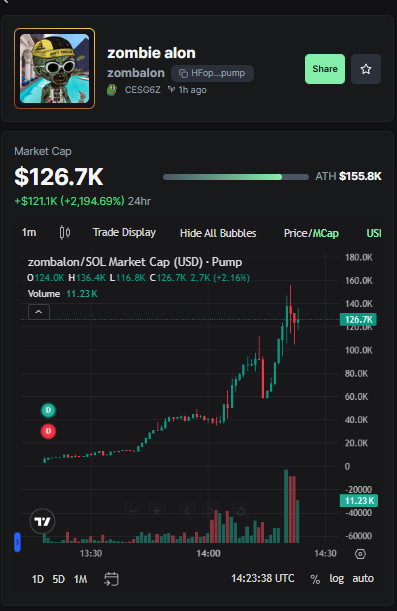The image size is (397, 611).
Task: Click the Share button
Action: click(x=325, y=69)
